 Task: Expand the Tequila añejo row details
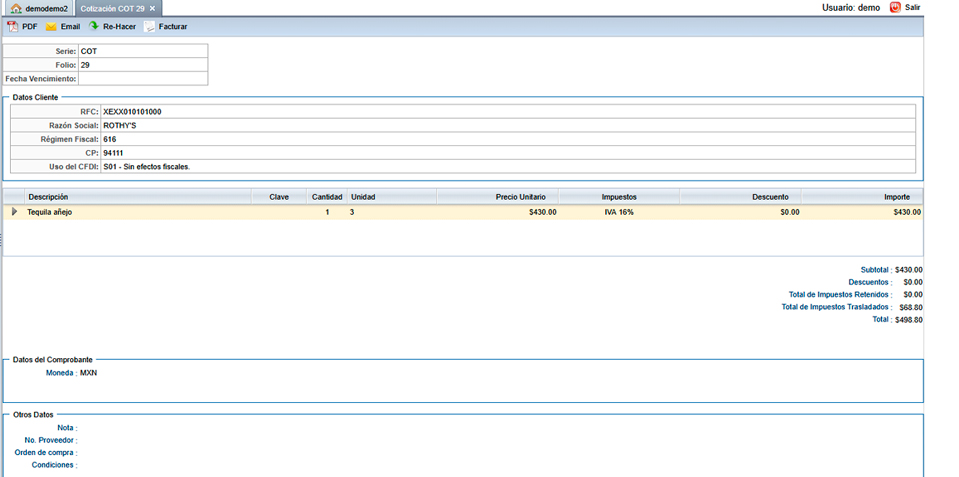coord(14,212)
